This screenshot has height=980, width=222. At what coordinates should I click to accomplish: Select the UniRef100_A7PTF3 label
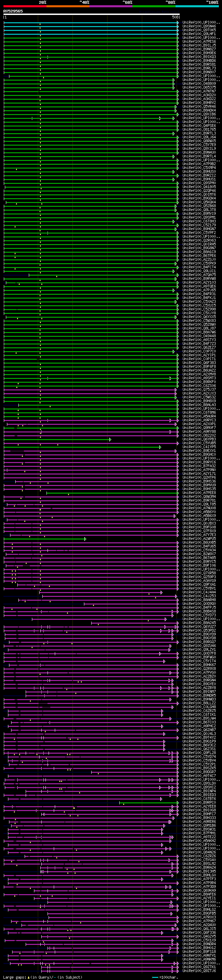coord(199,879)
